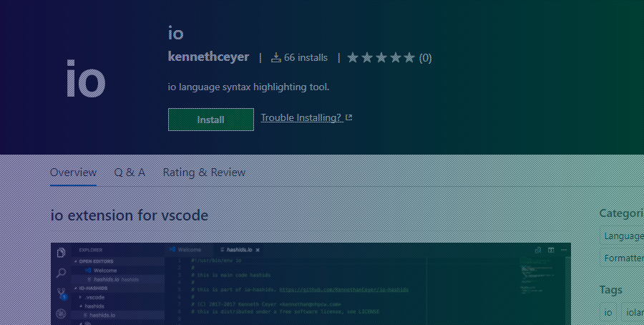The height and width of the screenshot is (325, 644).
Task: Click the (0) review count
Action: coord(425,58)
